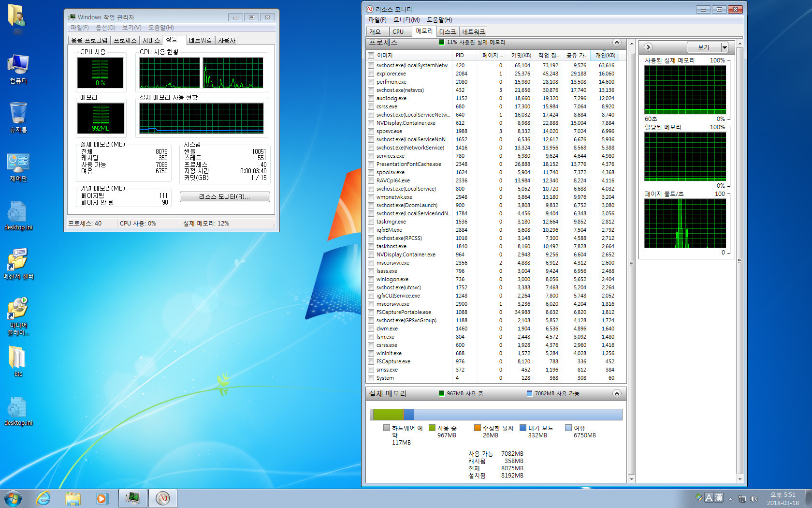Collapse the graphs pane arrow button
812x508 pixels.
pos(649,47)
